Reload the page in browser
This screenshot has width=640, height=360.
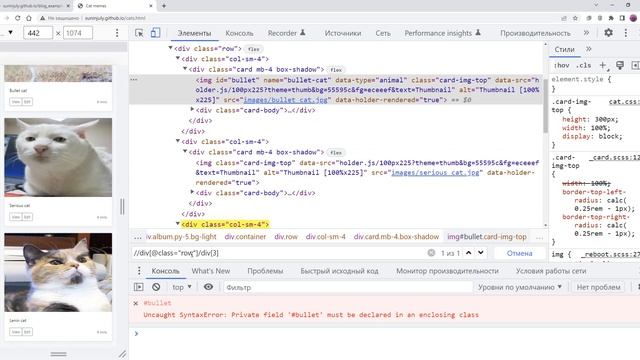[x=18, y=18]
